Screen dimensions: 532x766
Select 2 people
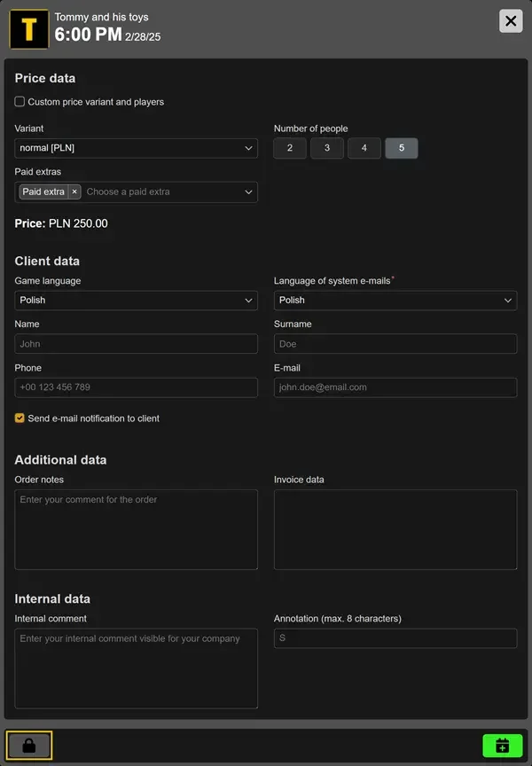tap(290, 148)
